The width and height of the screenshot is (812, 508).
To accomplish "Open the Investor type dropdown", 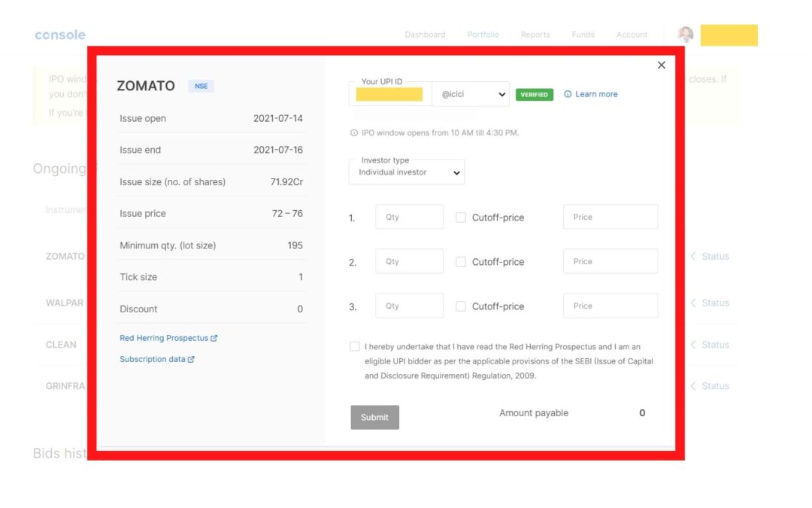I will (407, 172).
